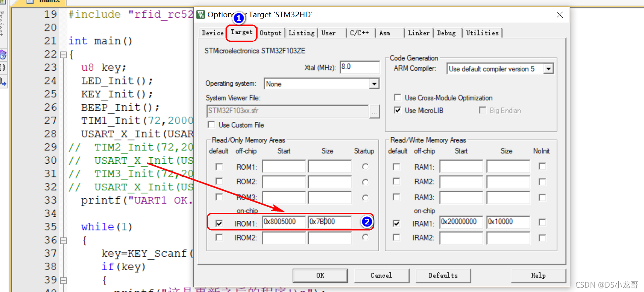Select the IROM2 Startup radio button

click(x=365, y=237)
